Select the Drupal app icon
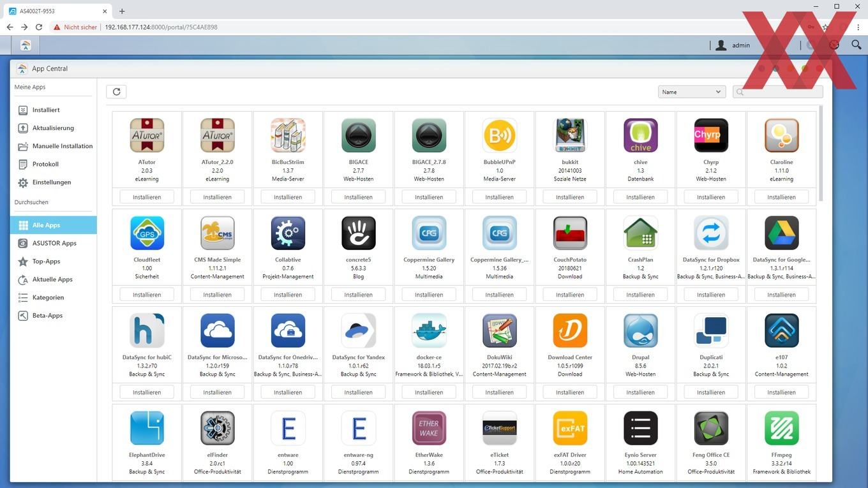 [x=640, y=330]
